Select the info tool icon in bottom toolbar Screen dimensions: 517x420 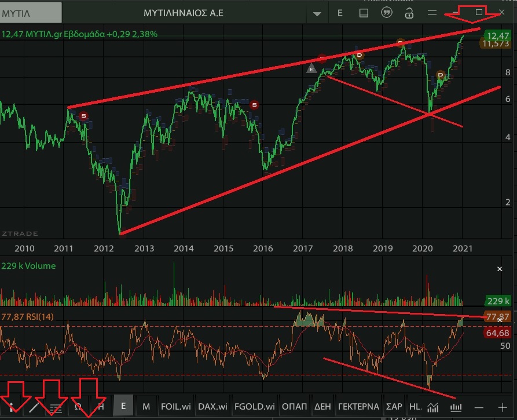click(x=12, y=407)
